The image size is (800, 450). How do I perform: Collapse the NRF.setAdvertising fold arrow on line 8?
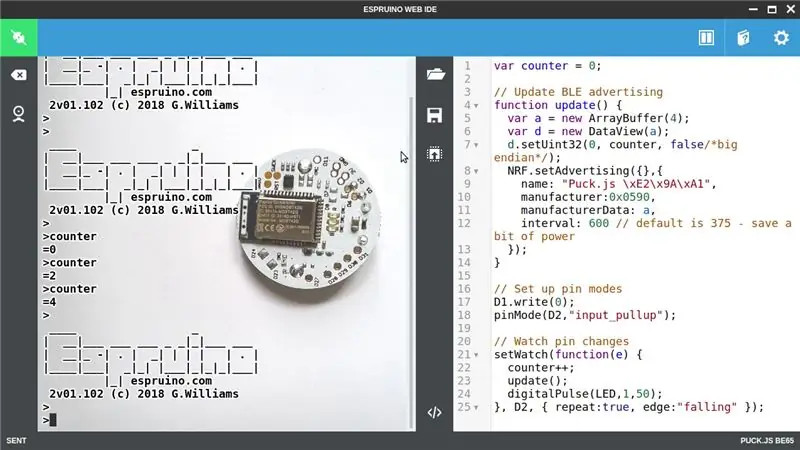coord(476,171)
